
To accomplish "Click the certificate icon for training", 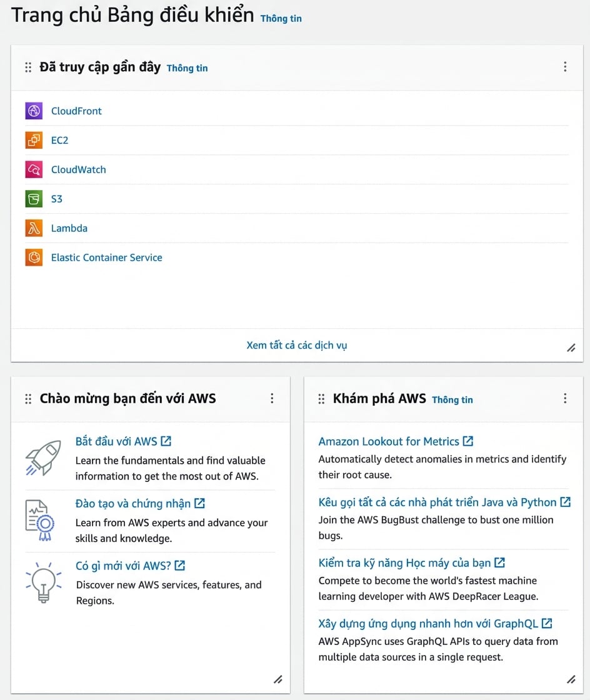I will tap(40, 521).
